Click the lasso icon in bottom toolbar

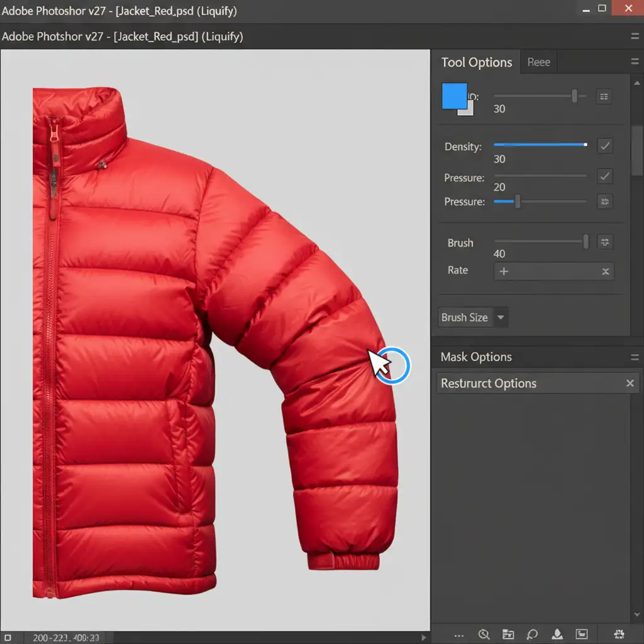(531, 634)
